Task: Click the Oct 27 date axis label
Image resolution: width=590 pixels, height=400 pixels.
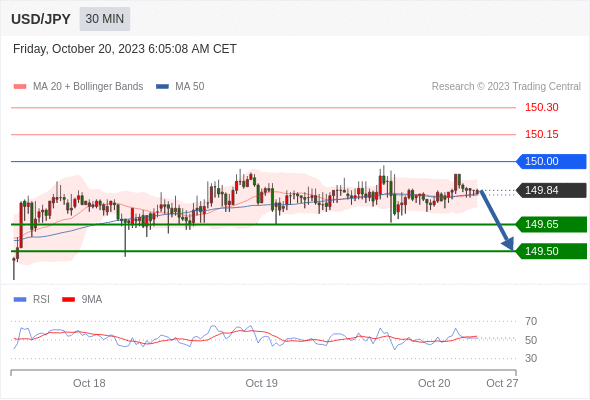Action: pyautogui.click(x=502, y=383)
